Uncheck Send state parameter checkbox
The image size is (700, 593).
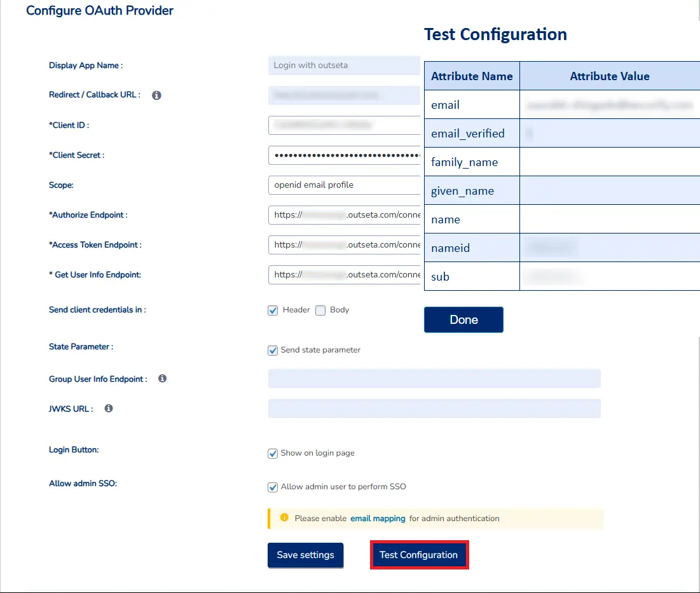point(273,351)
